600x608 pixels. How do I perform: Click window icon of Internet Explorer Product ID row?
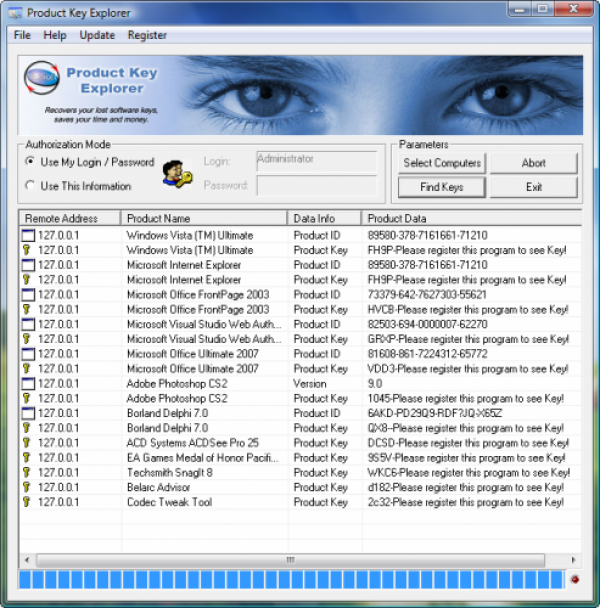click(x=28, y=265)
